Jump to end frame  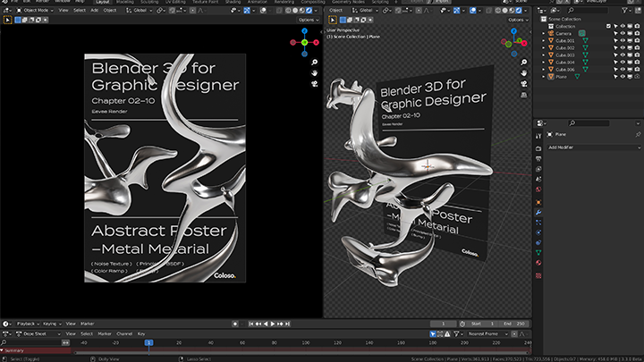[x=288, y=324]
